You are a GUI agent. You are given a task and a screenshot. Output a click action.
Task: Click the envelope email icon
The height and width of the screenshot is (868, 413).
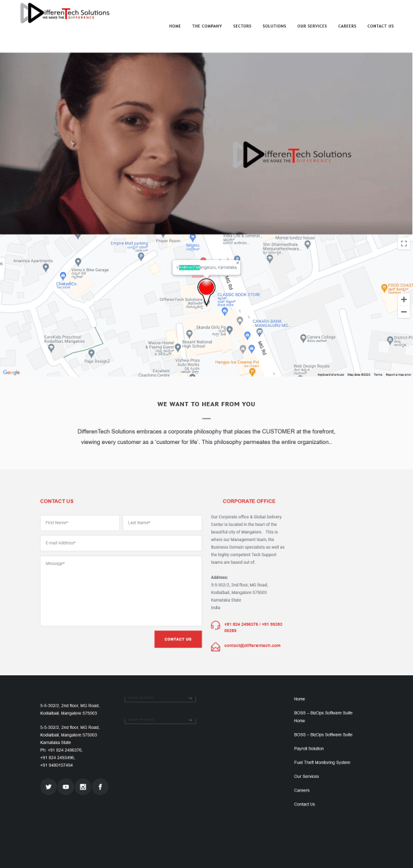point(215,646)
